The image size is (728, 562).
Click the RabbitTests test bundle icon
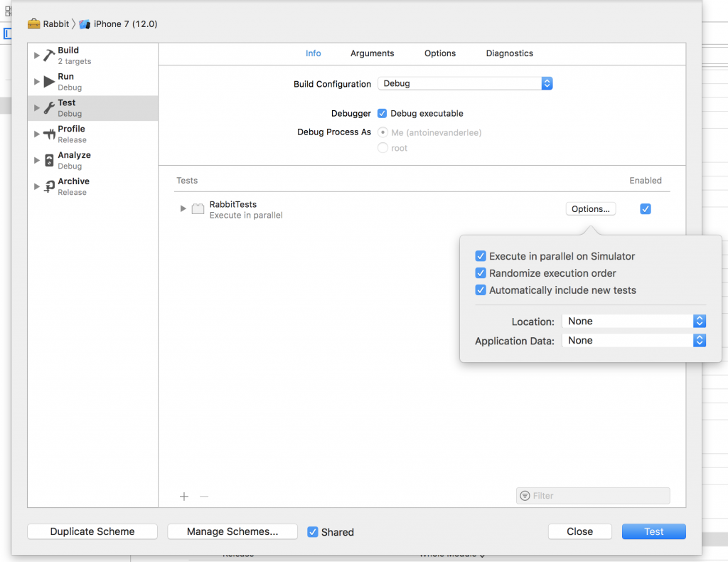197,208
